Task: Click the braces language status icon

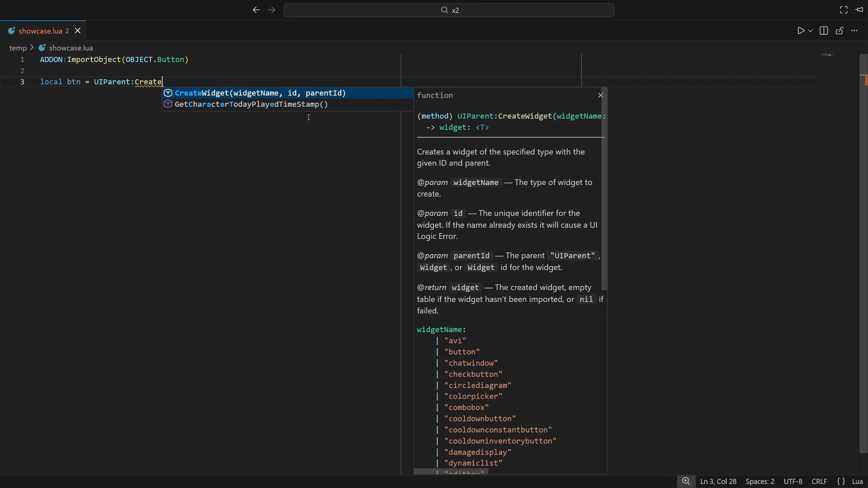Action: [x=841, y=482]
